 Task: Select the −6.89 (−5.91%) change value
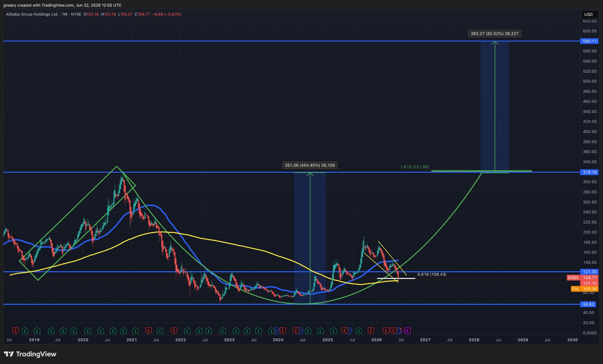166,14
